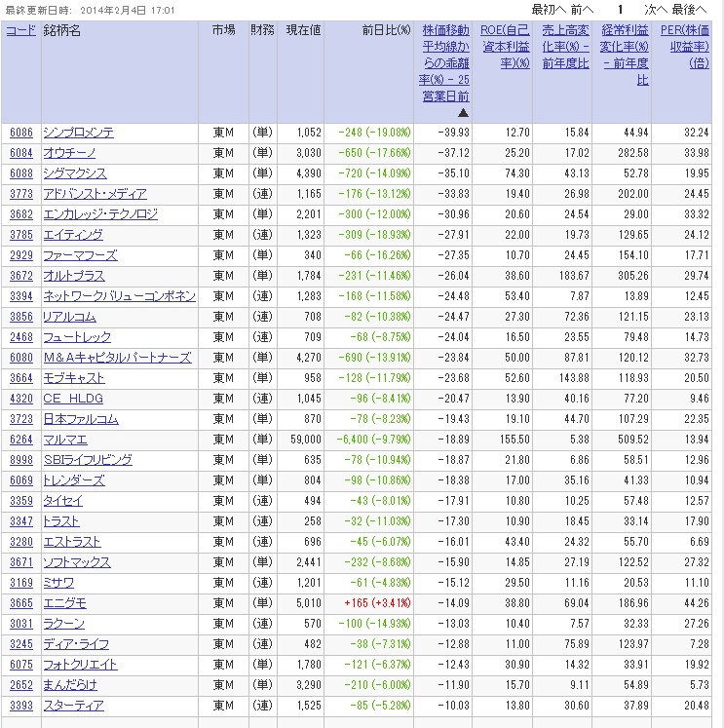
Task: Open ミサワ company link
Action: [x=58, y=582]
